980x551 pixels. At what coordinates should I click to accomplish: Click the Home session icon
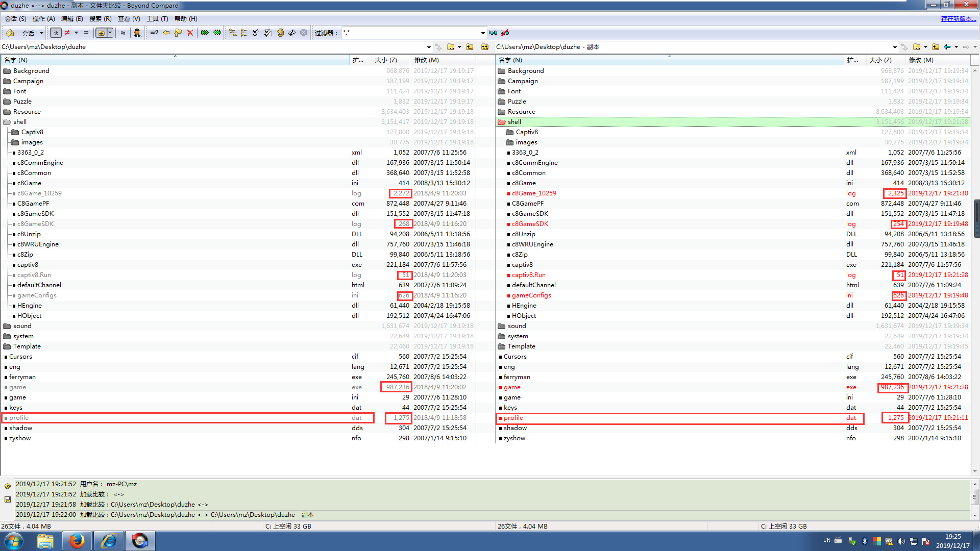10,33
